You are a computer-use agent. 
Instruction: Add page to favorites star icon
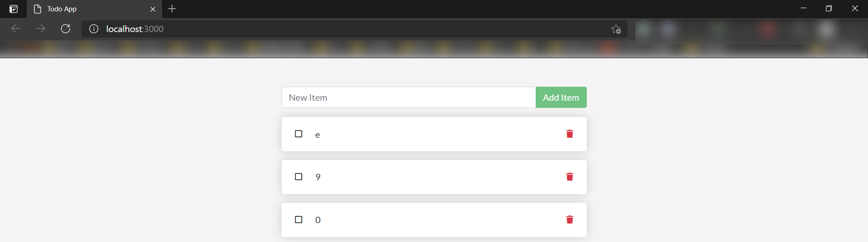click(x=616, y=29)
